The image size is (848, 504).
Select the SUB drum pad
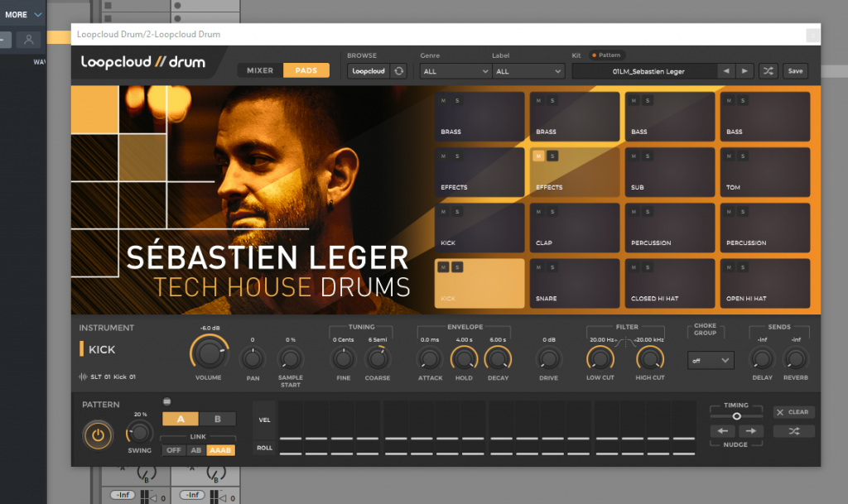[669, 172]
